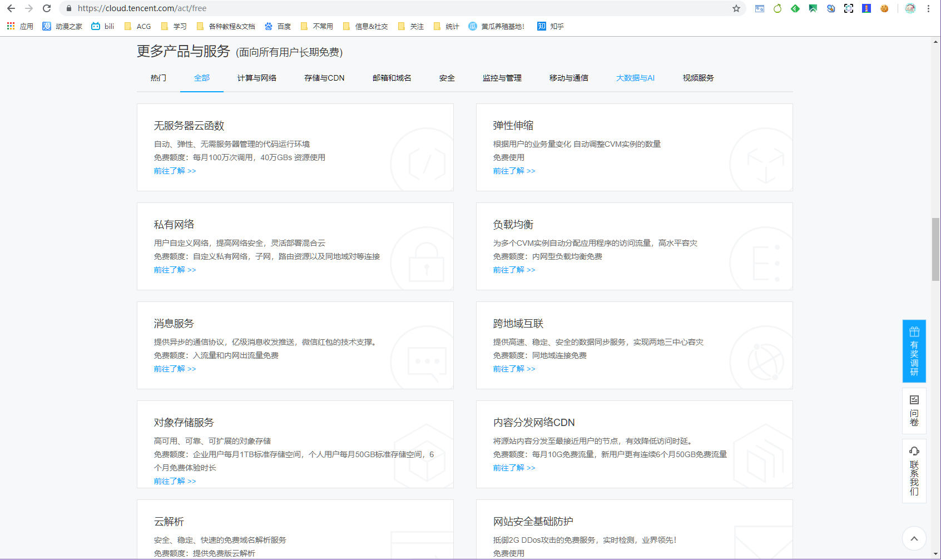Open the bili bookmark
941x560 pixels.
pos(103,26)
